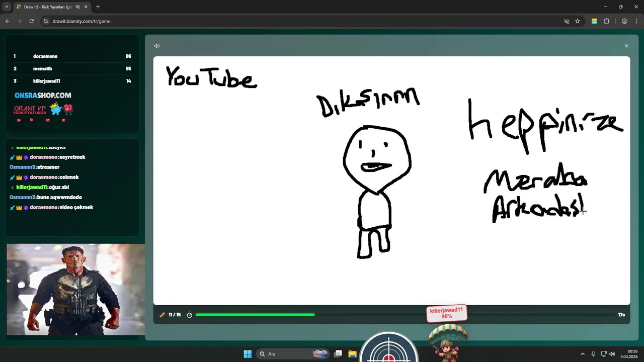Open the browser profile menu
This screenshot has width=644, height=362.
(x=624, y=21)
